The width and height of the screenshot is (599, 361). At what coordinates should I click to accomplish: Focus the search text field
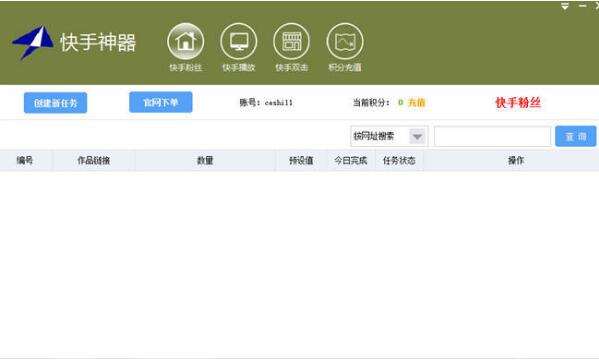point(492,136)
